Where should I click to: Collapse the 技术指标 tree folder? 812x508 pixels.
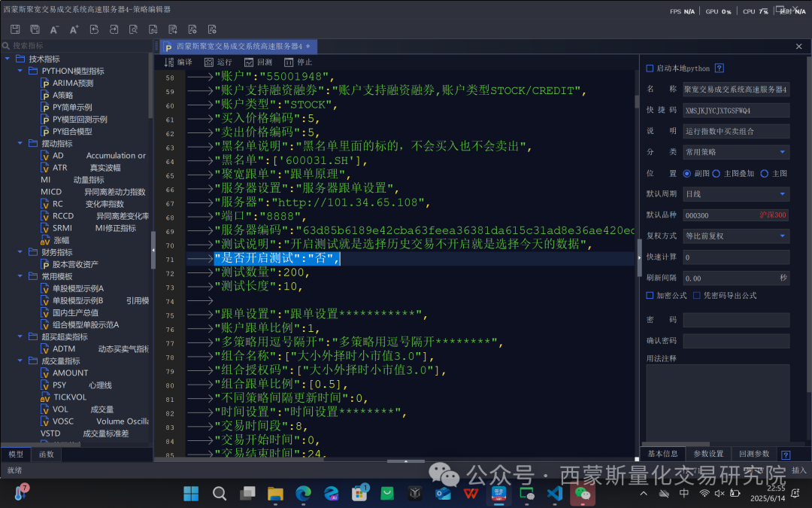click(8, 59)
